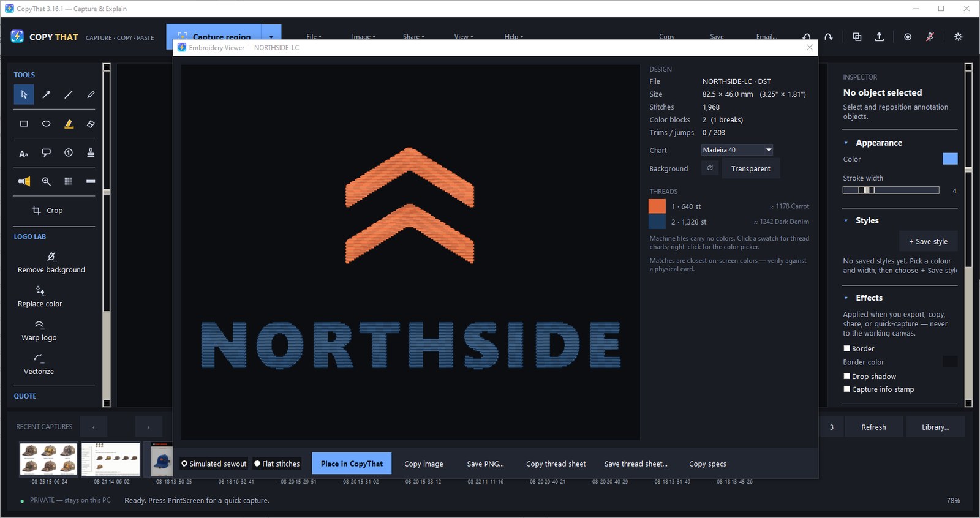Select the magnifier zoom tool

pos(46,181)
